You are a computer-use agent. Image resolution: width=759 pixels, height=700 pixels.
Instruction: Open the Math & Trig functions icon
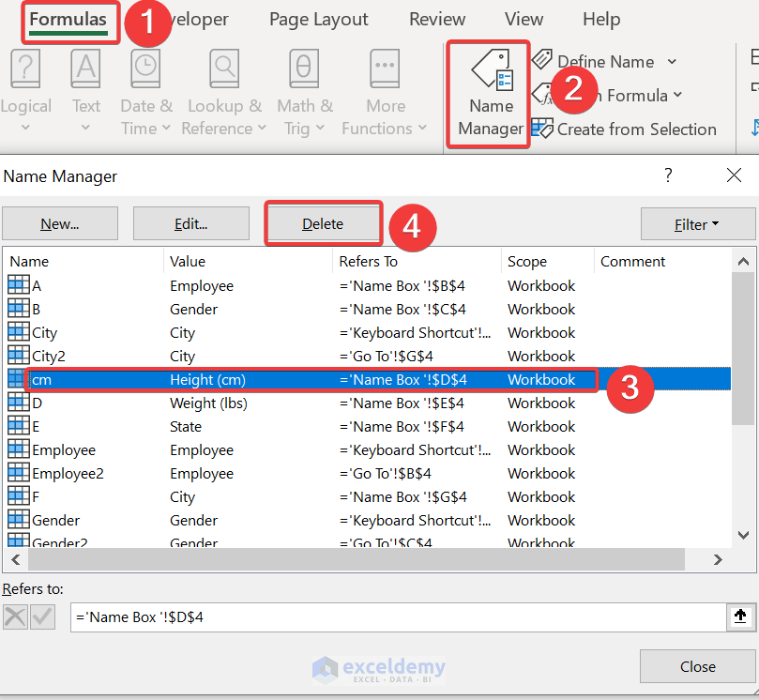point(304,68)
